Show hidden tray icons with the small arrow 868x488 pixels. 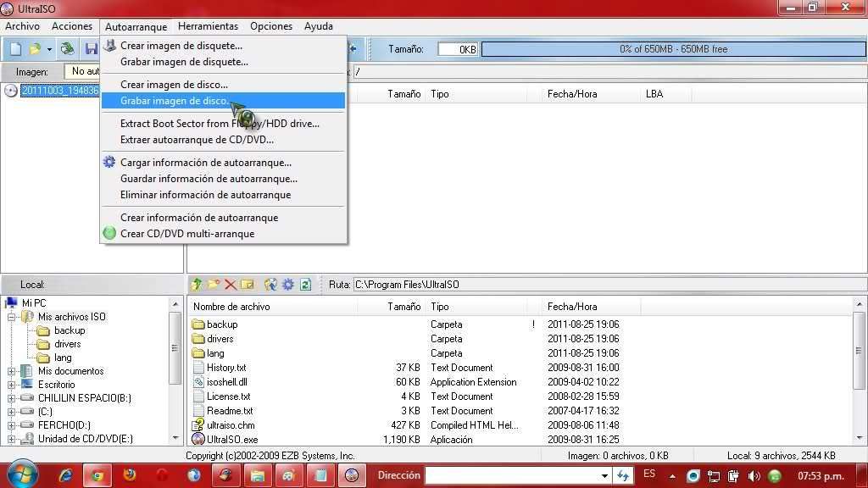pos(672,476)
